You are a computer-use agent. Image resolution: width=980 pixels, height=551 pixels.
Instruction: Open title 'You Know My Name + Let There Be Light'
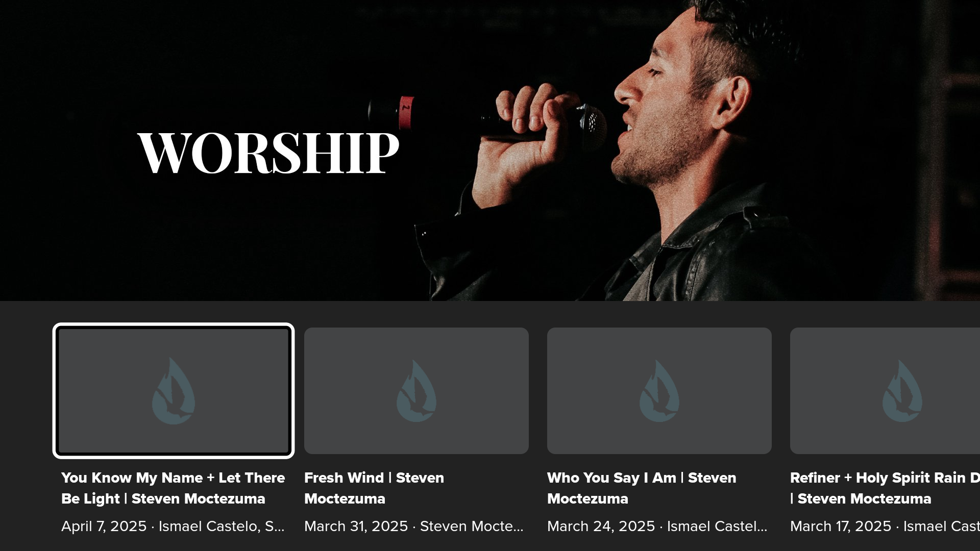pos(173,488)
